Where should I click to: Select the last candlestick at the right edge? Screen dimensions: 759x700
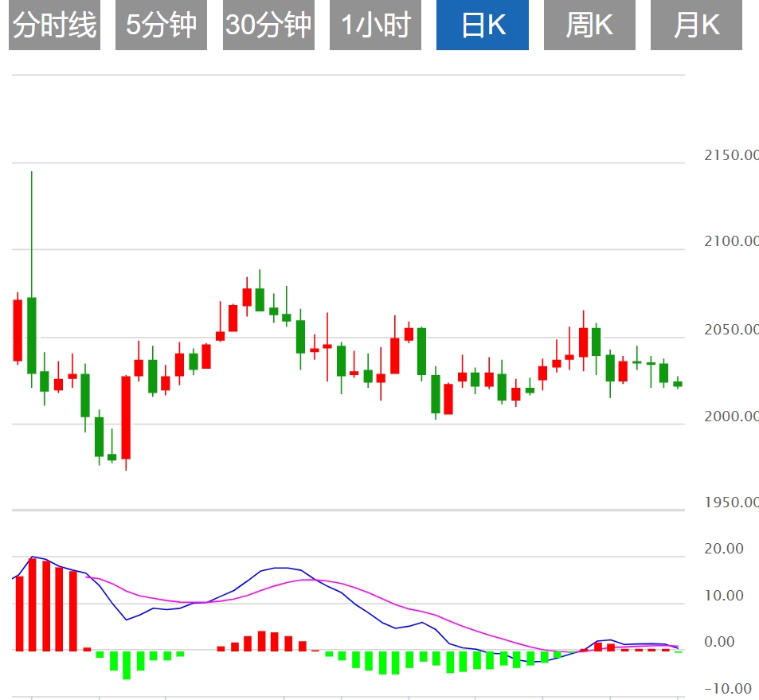pos(678,384)
